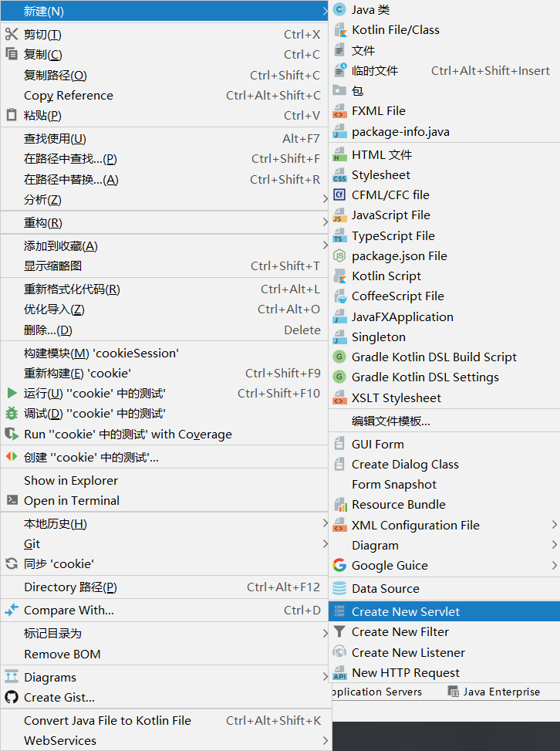Choose 删除...(D) from the menu
The height and width of the screenshot is (751, 560).
point(164,330)
